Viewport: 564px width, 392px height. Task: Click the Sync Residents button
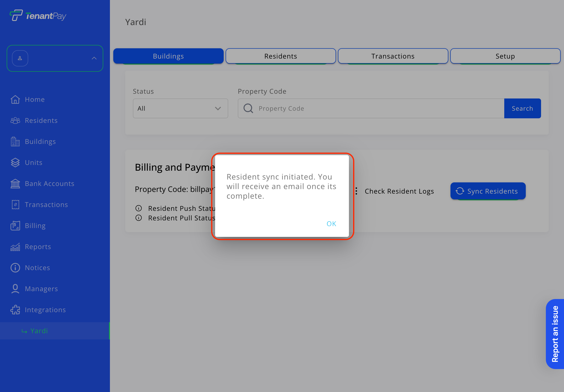[488, 191]
